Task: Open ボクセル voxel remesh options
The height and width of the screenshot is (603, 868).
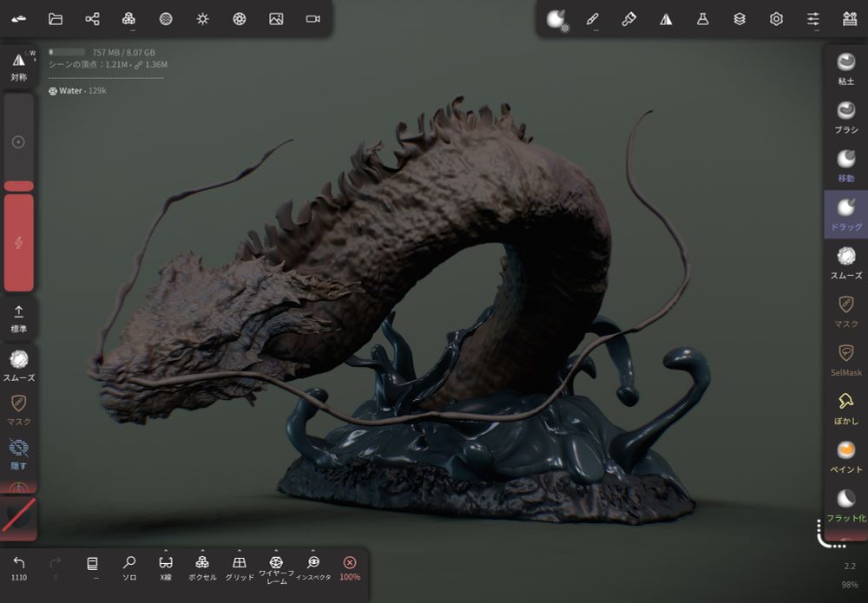Action: tap(202, 568)
